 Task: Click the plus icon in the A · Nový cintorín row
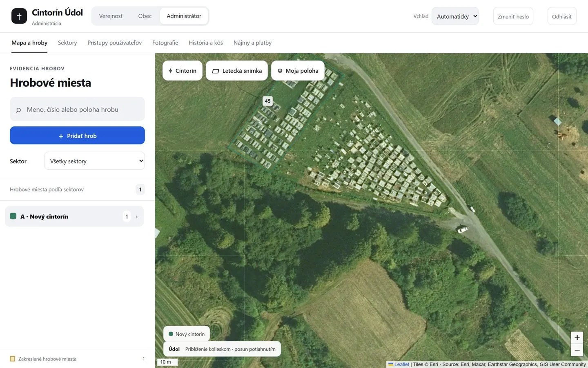click(137, 217)
